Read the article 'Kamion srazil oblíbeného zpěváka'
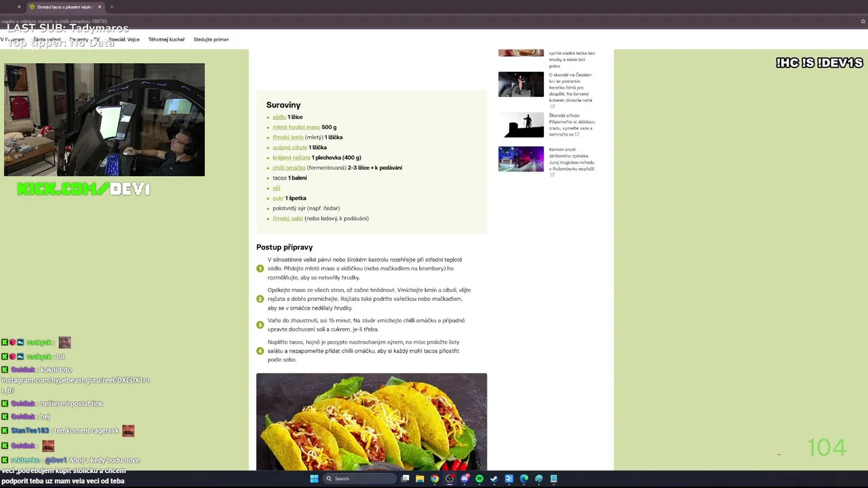This screenshot has height=488, width=868. pos(572,162)
